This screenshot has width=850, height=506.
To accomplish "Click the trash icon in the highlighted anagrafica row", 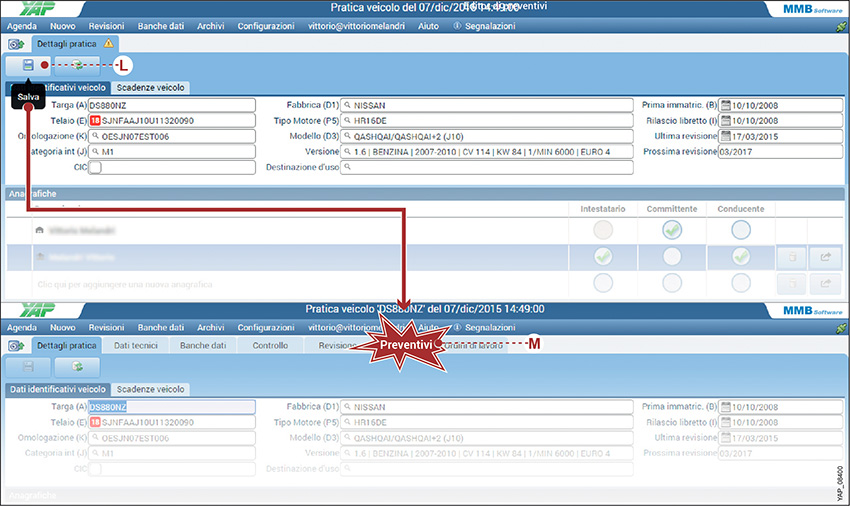I will pos(792,257).
